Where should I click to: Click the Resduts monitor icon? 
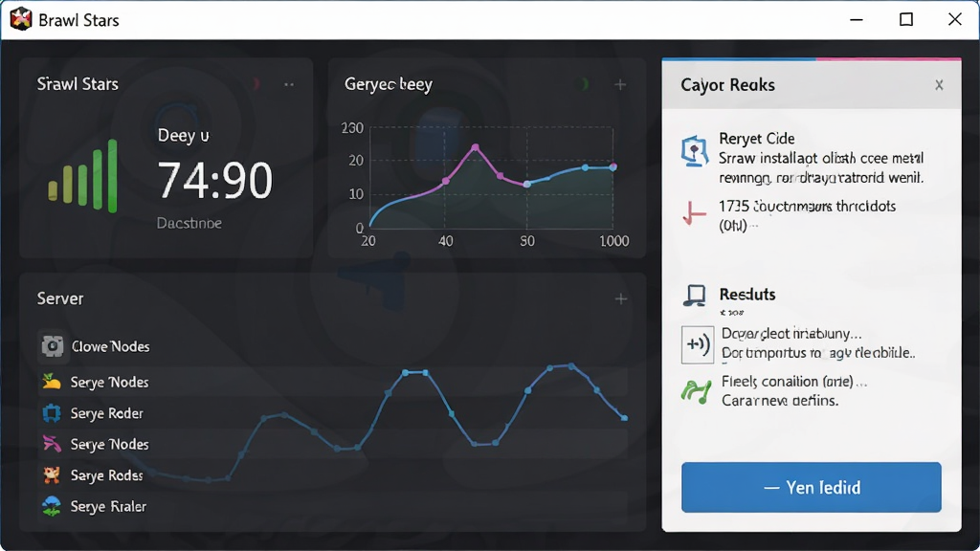pos(695,295)
